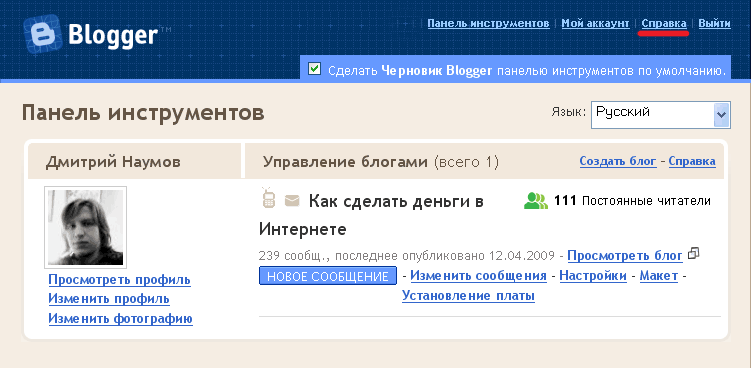Click the Установление платы link

click(468, 296)
